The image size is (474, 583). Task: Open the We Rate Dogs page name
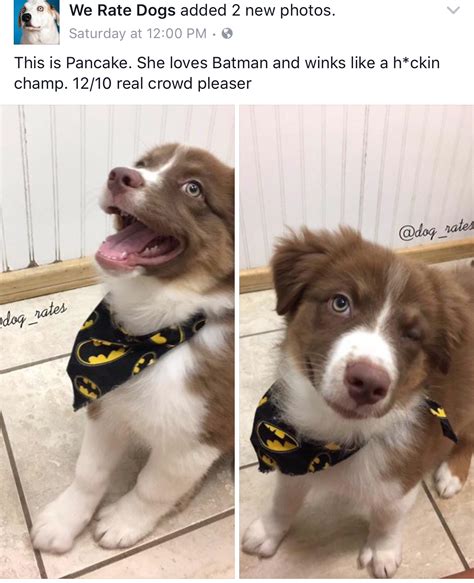[x=122, y=11]
